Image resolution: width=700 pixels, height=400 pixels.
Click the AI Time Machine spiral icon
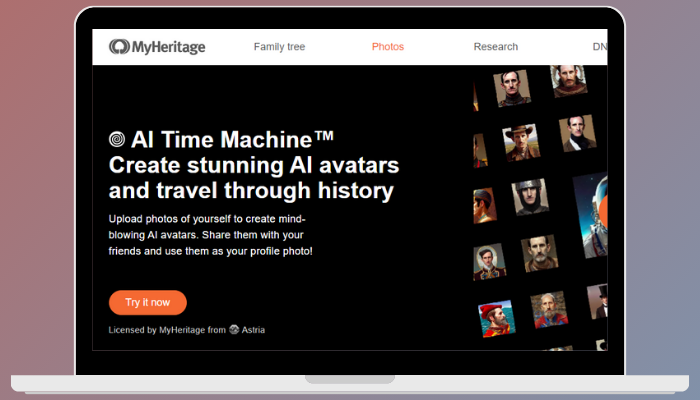click(x=117, y=139)
